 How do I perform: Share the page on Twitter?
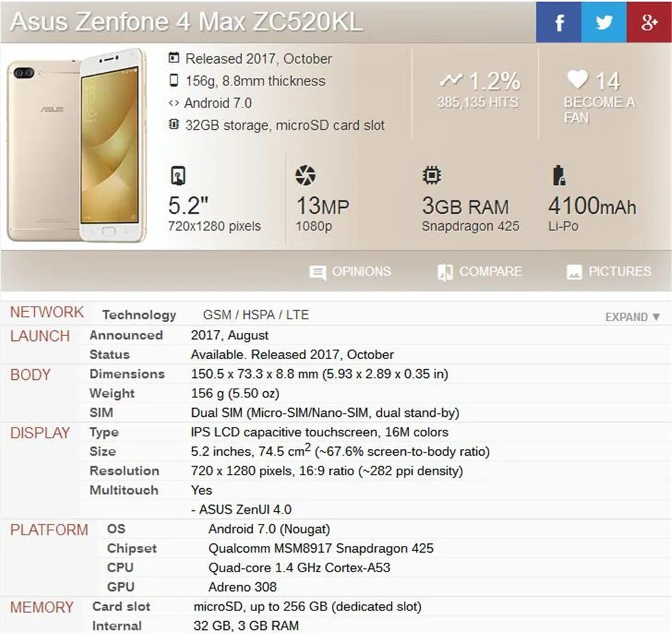click(604, 22)
